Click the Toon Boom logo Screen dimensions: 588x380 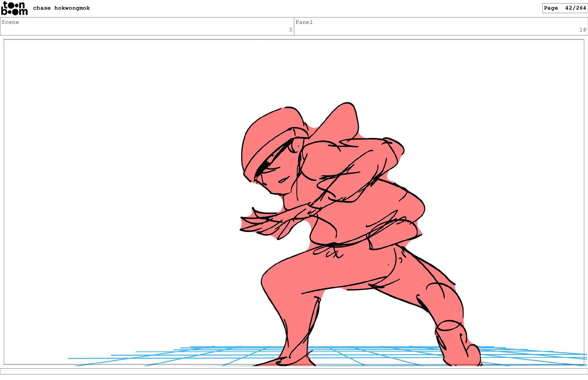click(x=14, y=8)
